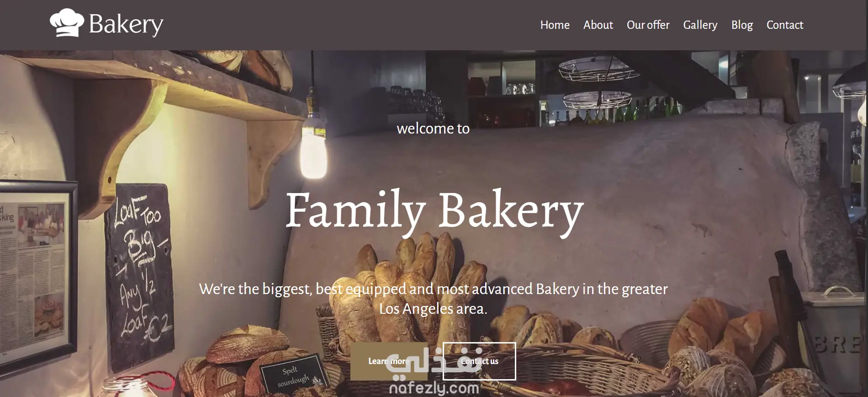Image resolution: width=868 pixels, height=397 pixels.
Task: Click the Los Angeles area description paragraph
Action: (434, 299)
